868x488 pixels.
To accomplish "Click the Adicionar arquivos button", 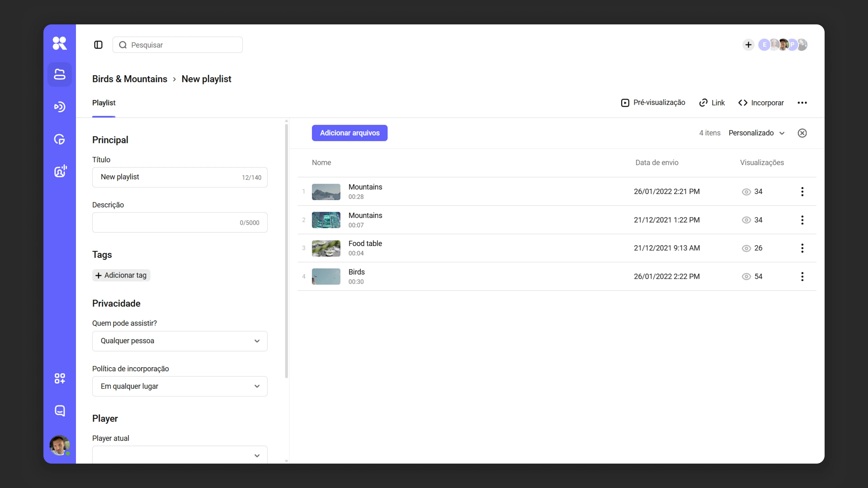I will click(x=349, y=133).
